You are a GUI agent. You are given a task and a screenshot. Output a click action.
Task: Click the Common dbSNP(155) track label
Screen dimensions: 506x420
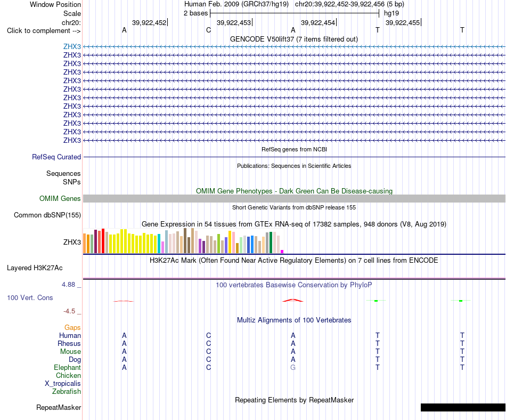(x=47, y=215)
